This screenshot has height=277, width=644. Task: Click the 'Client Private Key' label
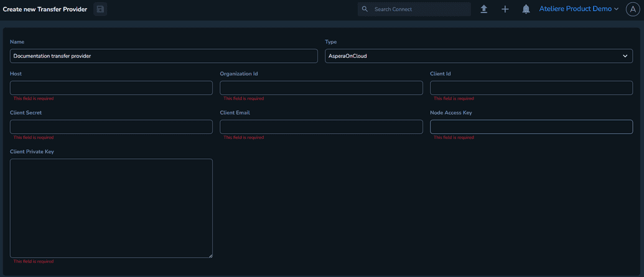(32, 152)
